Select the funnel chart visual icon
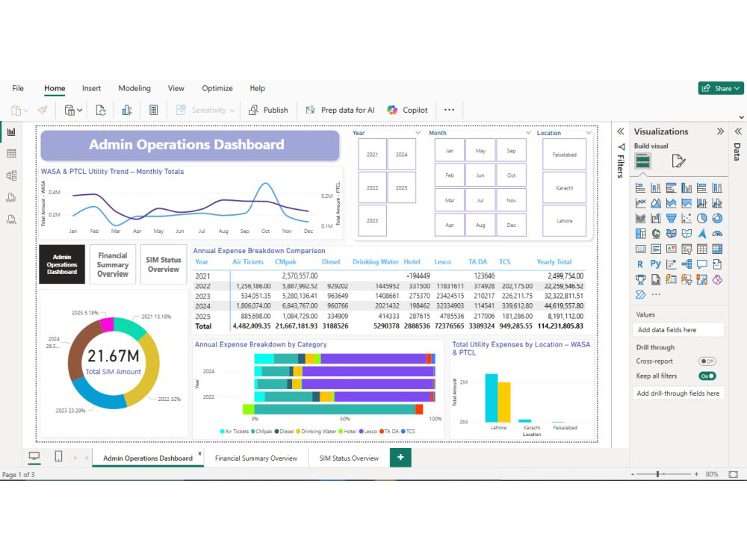 coord(672,219)
